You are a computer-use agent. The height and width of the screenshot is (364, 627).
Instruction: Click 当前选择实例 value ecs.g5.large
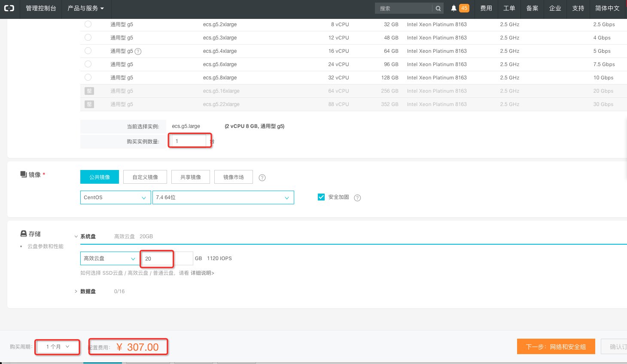(186, 126)
